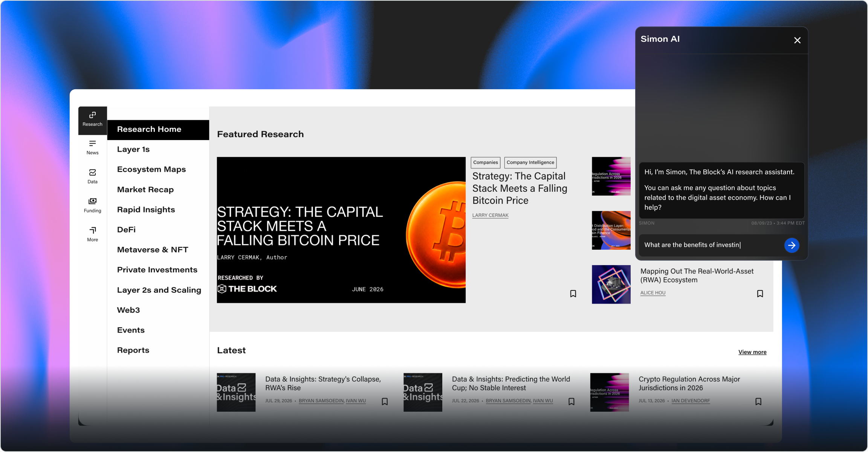
Task: Click View more in Latest section
Action: tap(752, 352)
